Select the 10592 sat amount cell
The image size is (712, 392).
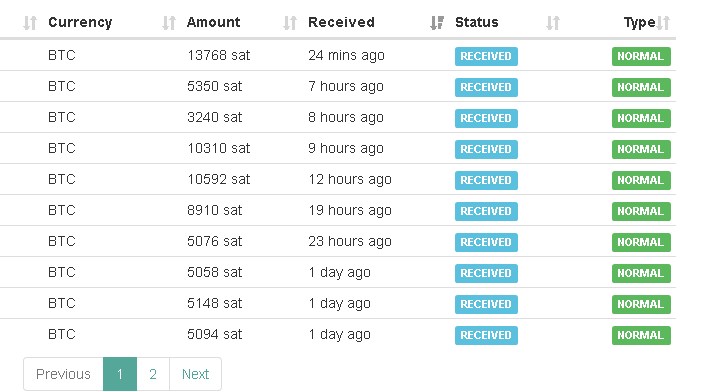219,179
